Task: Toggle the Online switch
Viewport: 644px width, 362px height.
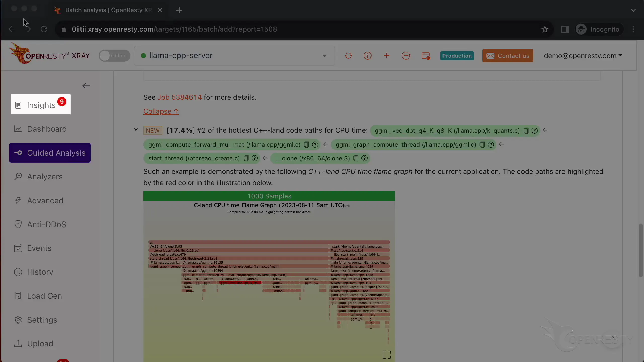Action: [114, 56]
